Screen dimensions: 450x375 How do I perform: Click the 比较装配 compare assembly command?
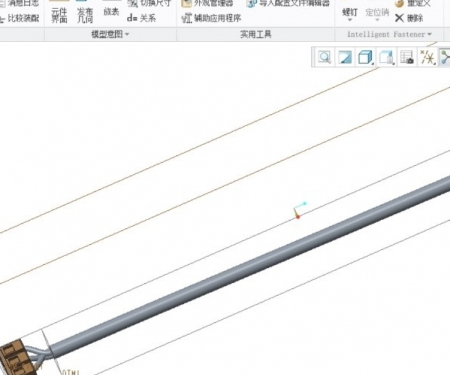coord(19,18)
